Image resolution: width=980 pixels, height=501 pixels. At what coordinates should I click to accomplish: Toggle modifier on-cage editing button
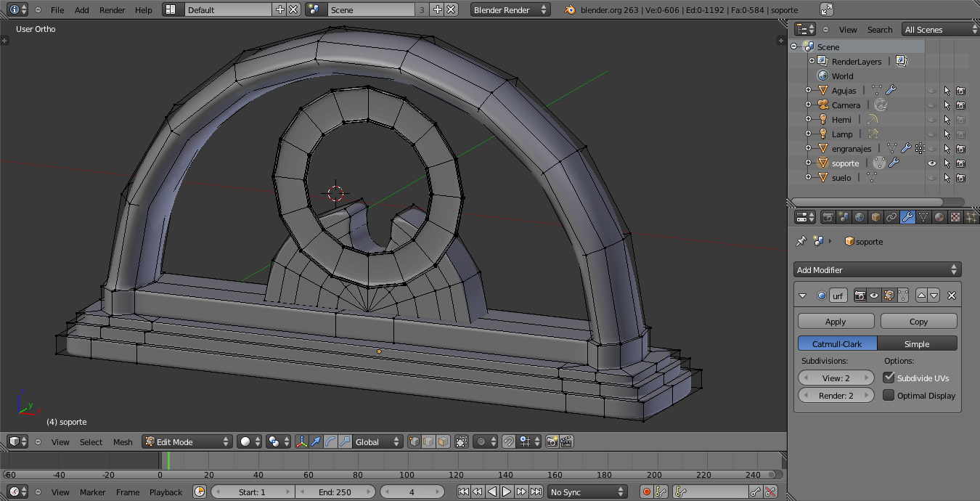tap(903, 296)
